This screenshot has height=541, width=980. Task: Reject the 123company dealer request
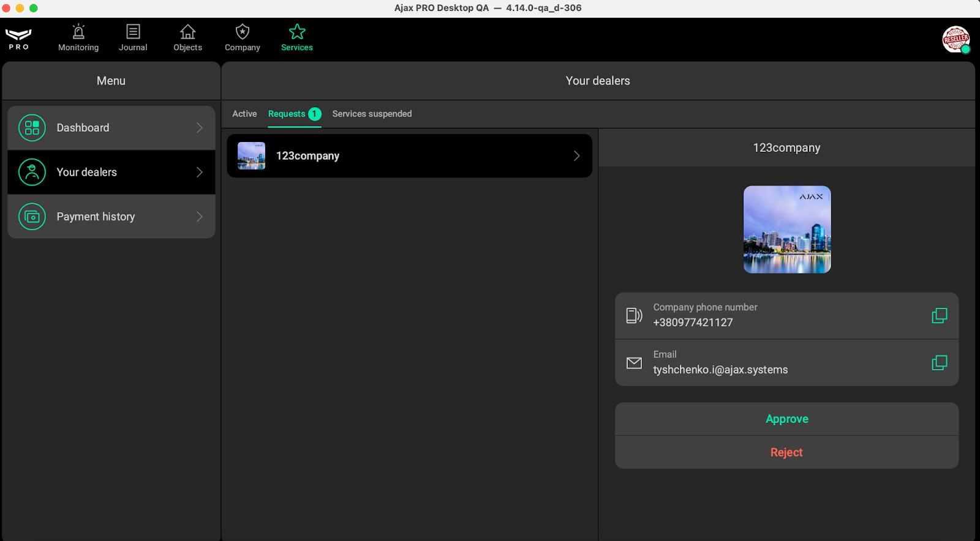786,452
